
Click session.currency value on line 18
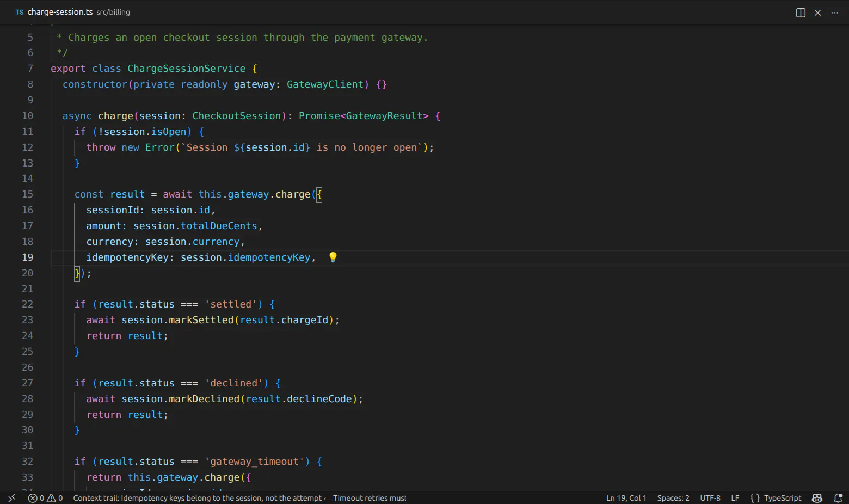coord(192,242)
